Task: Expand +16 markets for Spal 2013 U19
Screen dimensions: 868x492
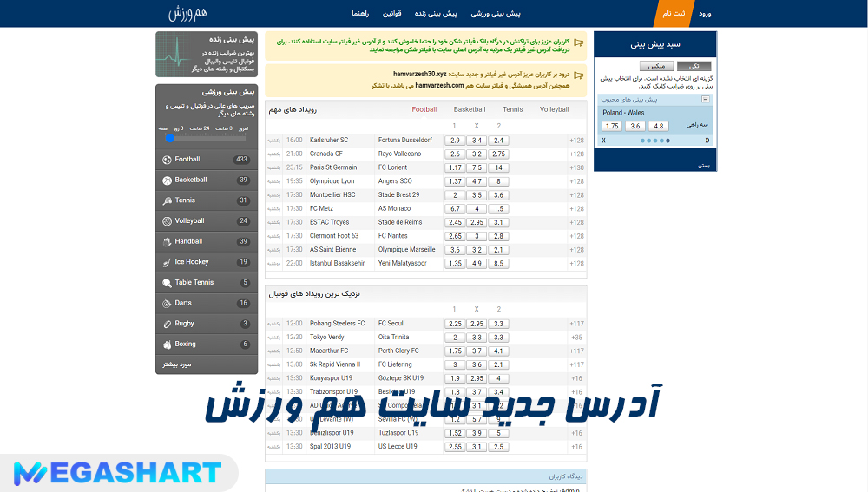Action: tap(577, 447)
